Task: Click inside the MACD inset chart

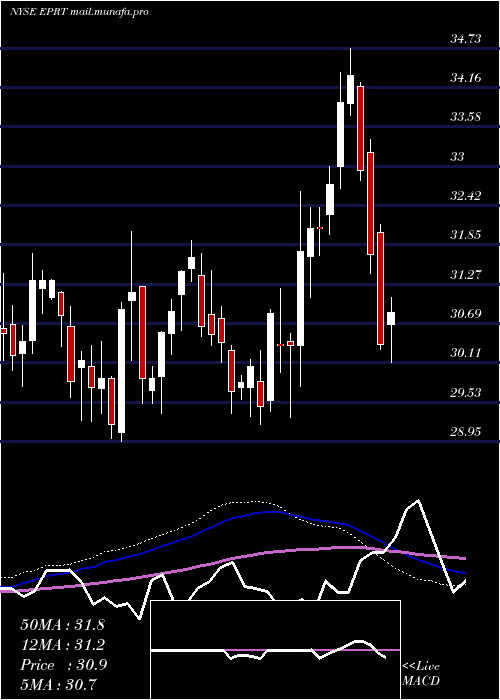Action: pyautogui.click(x=275, y=650)
